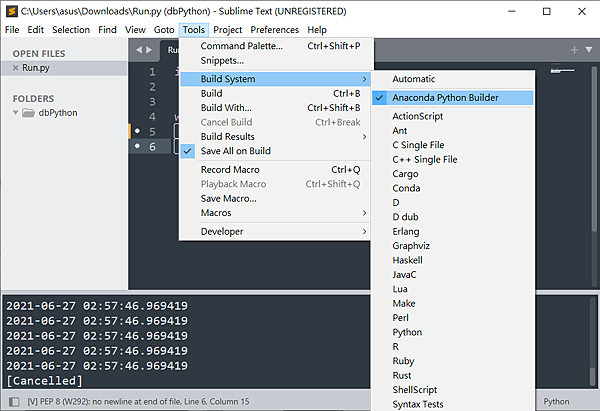
Task: Expand the Developer submenu
Action: [x=274, y=232]
